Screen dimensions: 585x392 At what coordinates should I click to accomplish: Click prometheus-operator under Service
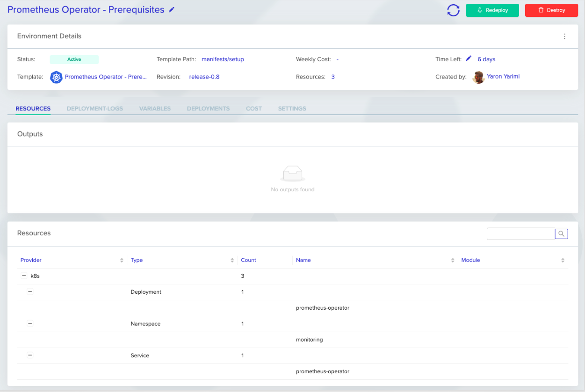[323, 371]
